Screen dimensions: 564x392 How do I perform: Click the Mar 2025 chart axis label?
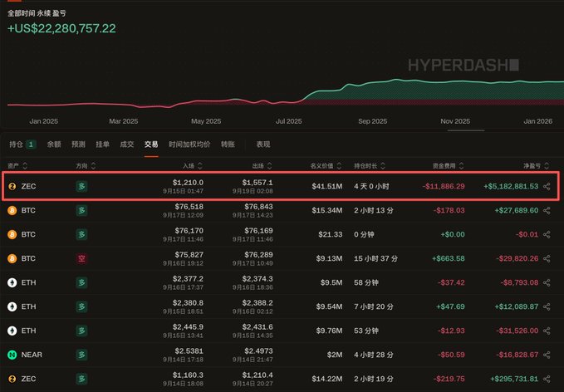point(124,121)
